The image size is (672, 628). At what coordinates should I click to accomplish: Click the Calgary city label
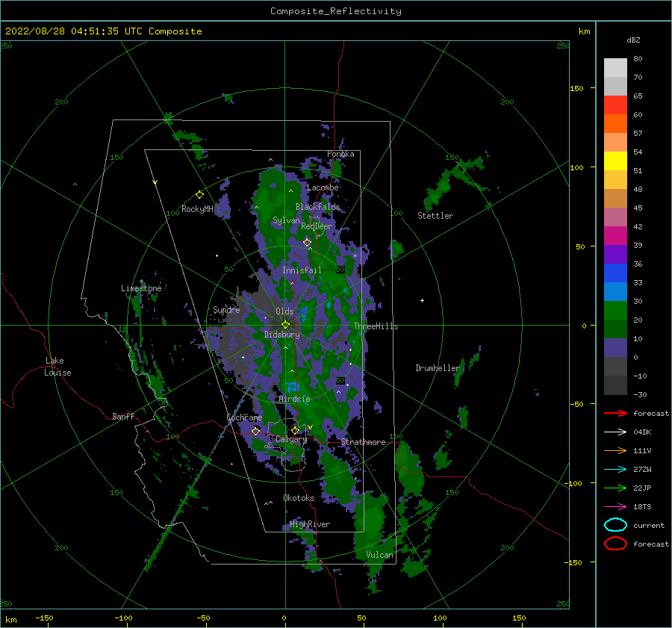tap(291, 439)
